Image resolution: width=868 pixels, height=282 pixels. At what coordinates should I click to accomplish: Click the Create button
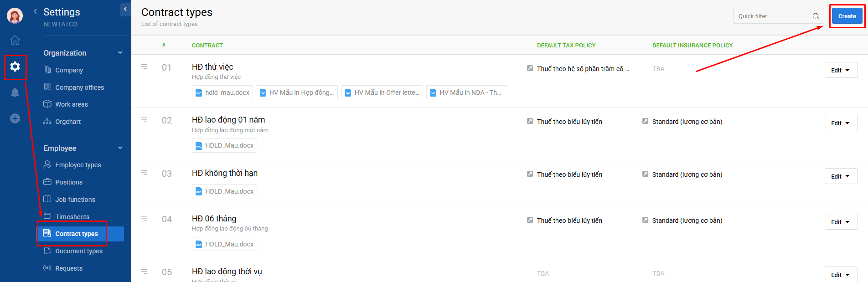pyautogui.click(x=847, y=16)
